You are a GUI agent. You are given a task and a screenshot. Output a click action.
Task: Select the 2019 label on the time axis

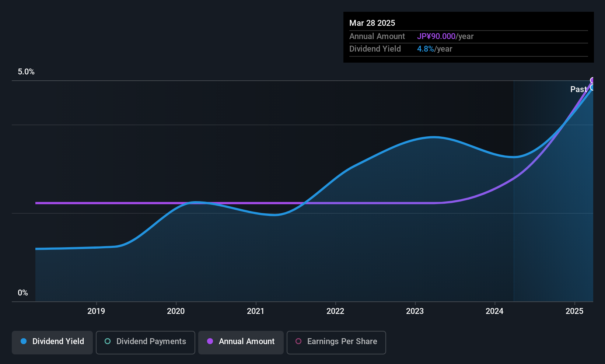click(96, 311)
